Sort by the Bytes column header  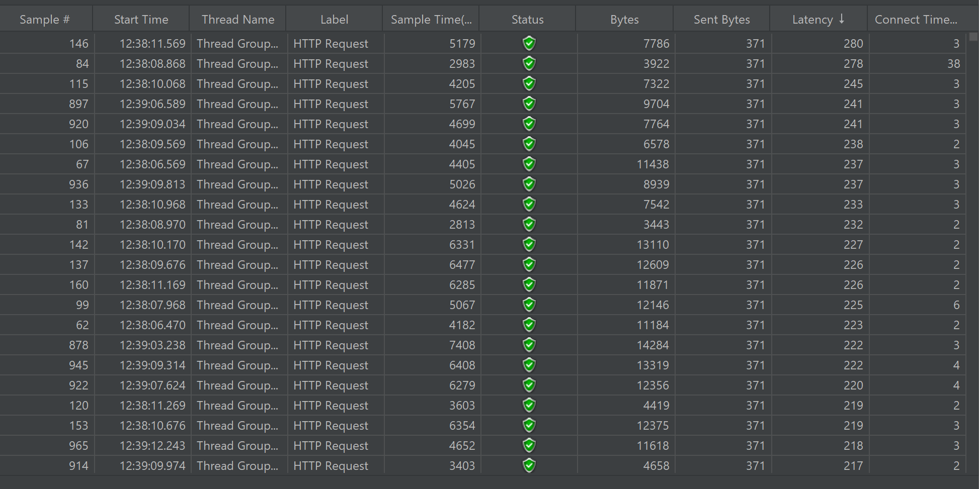coord(624,20)
